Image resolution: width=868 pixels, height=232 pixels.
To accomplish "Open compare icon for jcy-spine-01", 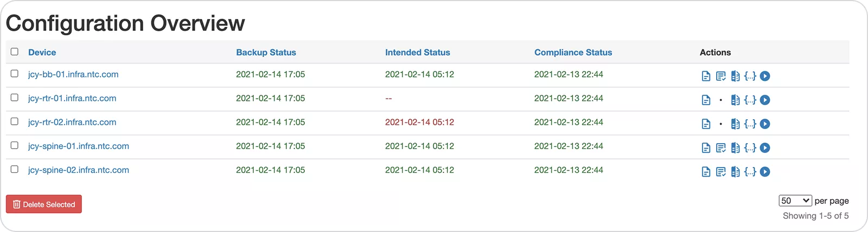I will coord(735,148).
